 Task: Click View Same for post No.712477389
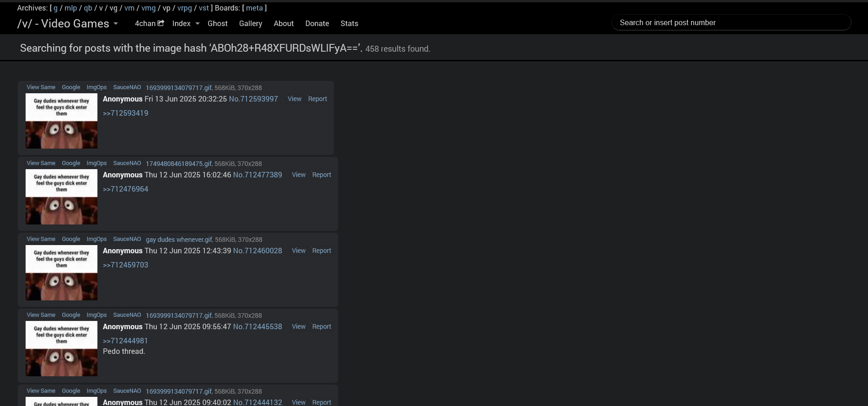tap(41, 163)
